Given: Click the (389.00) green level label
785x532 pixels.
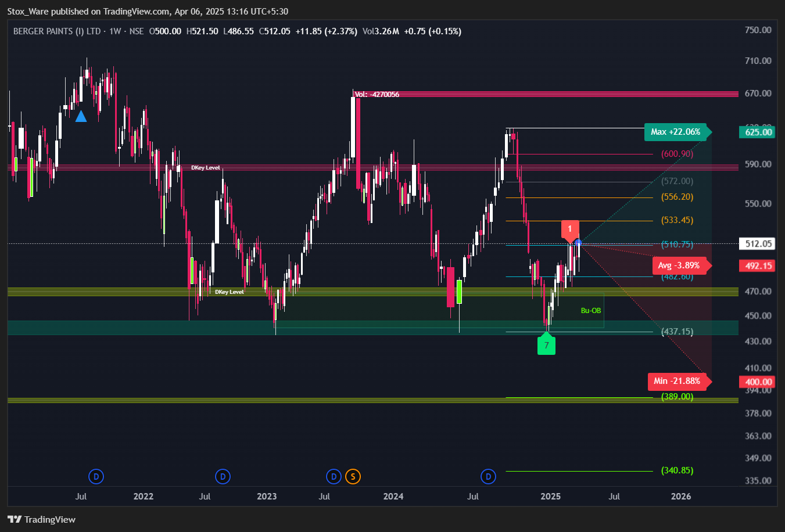Looking at the screenshot, I should (677, 397).
